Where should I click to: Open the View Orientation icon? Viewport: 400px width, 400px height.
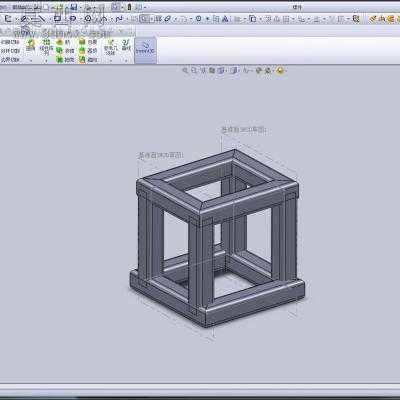point(221,70)
